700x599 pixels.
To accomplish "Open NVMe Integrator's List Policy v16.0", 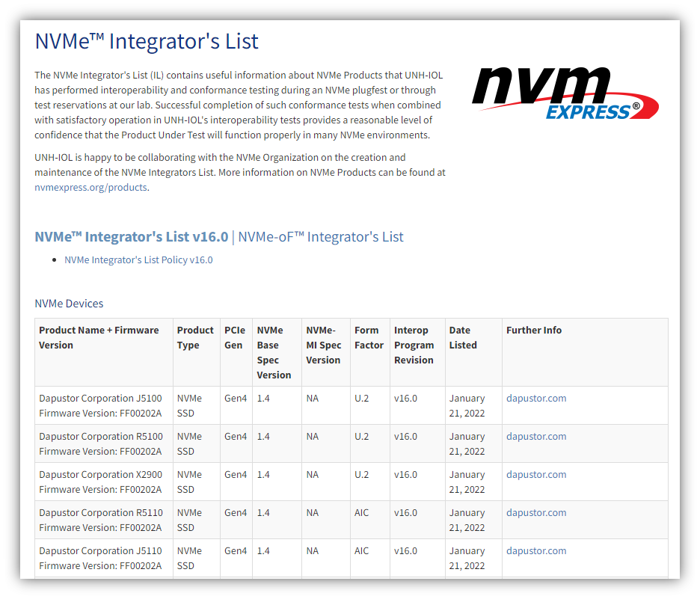I will 138,259.
